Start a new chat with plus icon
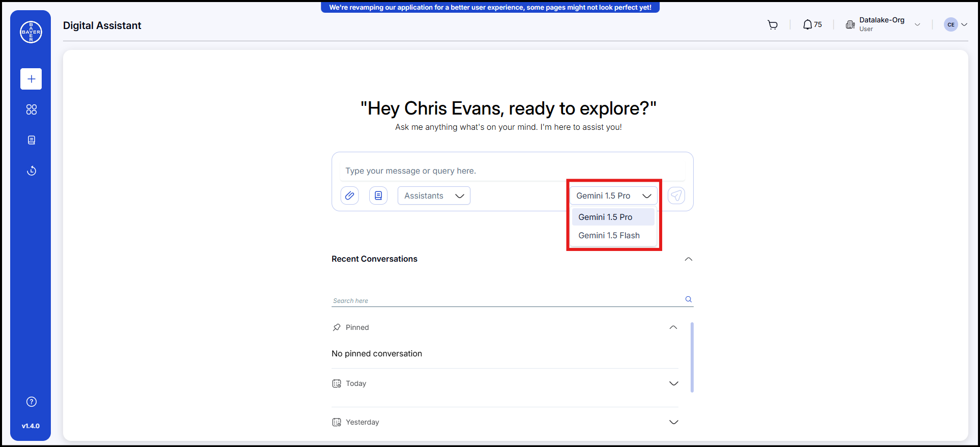The height and width of the screenshot is (447, 980). [31, 79]
